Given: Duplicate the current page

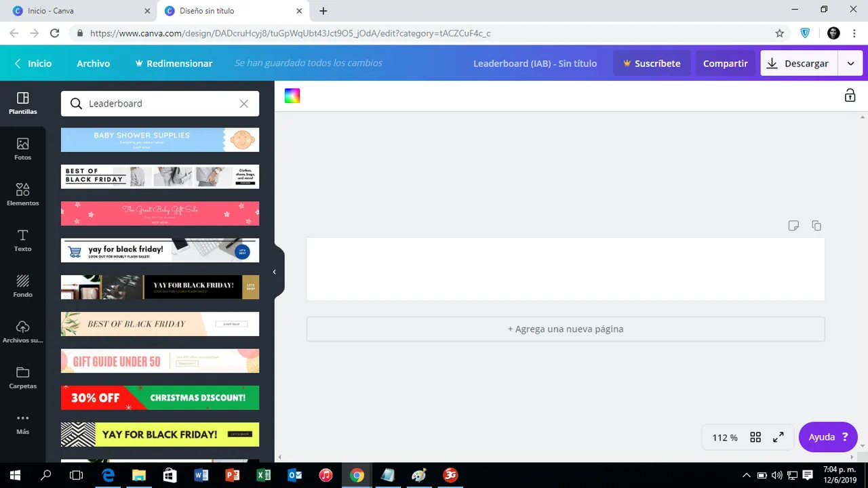Looking at the screenshot, I should [x=816, y=226].
